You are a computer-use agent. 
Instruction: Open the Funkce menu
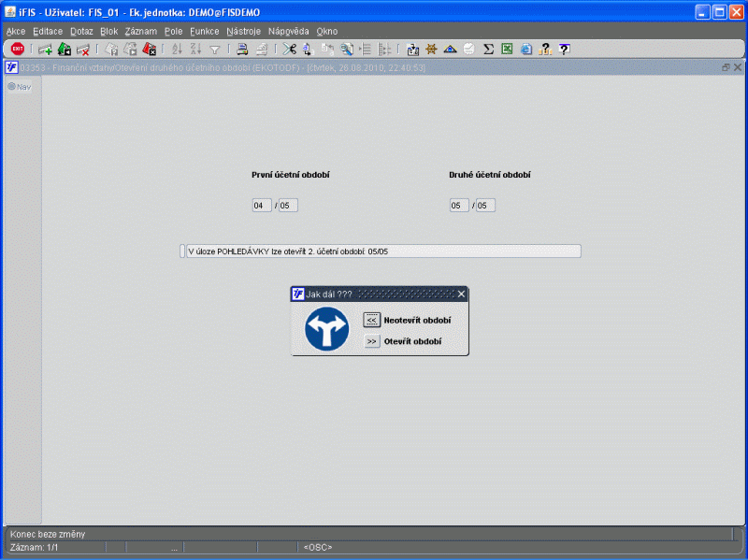[x=204, y=32]
